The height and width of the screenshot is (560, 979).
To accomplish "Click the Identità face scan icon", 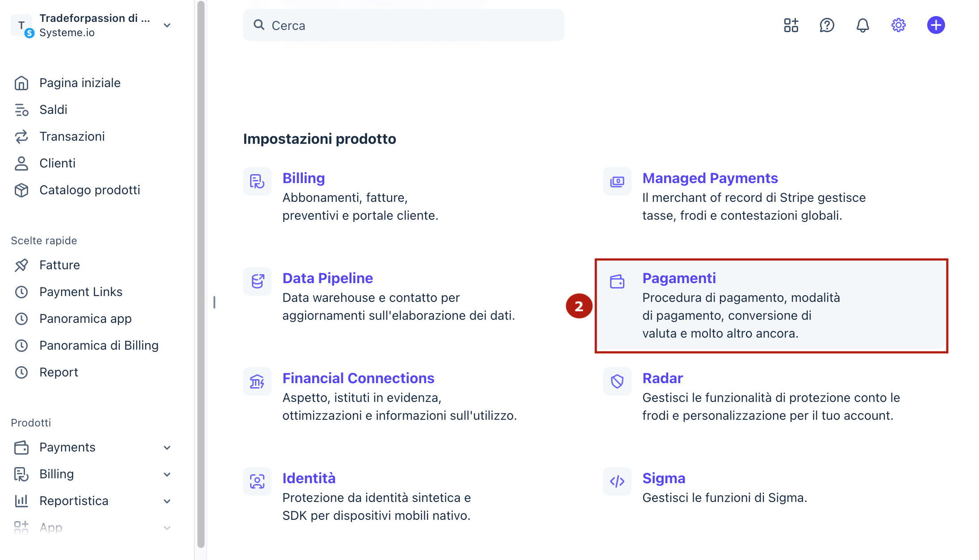I will point(257,481).
